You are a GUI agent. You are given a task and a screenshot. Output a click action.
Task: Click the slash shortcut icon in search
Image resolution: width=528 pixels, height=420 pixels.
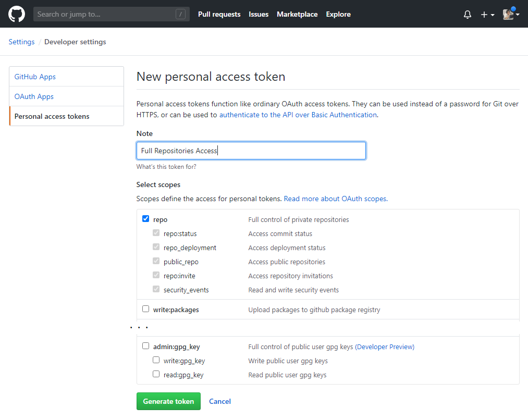click(x=181, y=15)
